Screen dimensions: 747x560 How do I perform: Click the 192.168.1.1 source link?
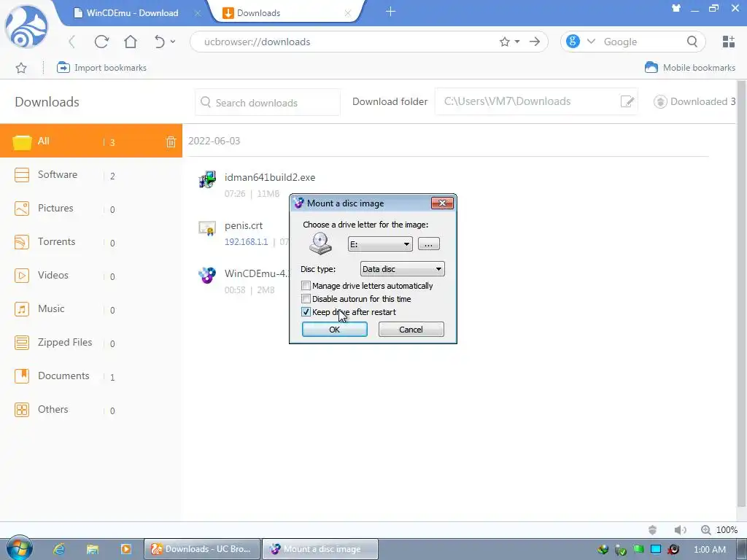247,242
